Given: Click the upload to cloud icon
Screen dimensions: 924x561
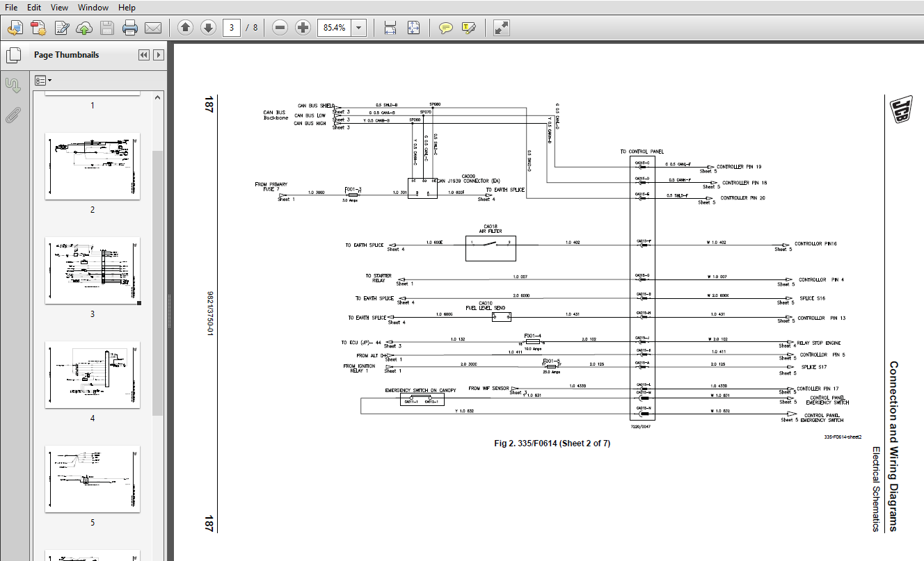Looking at the screenshot, I should coord(84,28).
